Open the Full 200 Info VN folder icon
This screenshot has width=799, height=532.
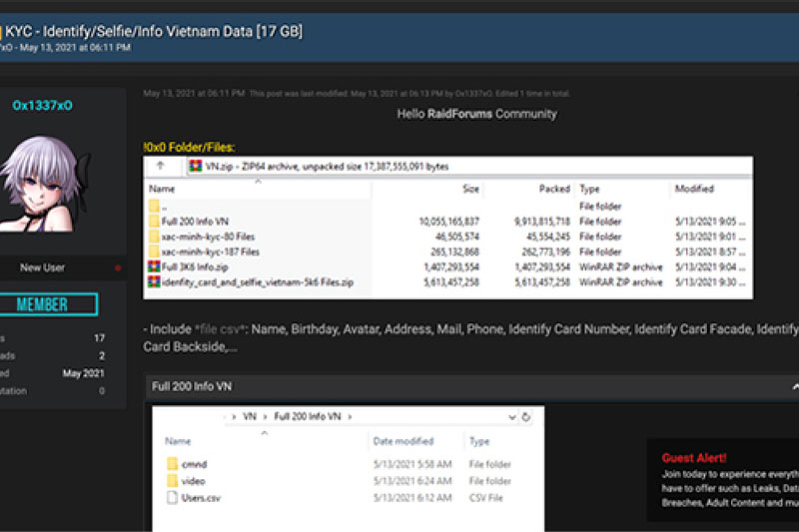(154, 221)
